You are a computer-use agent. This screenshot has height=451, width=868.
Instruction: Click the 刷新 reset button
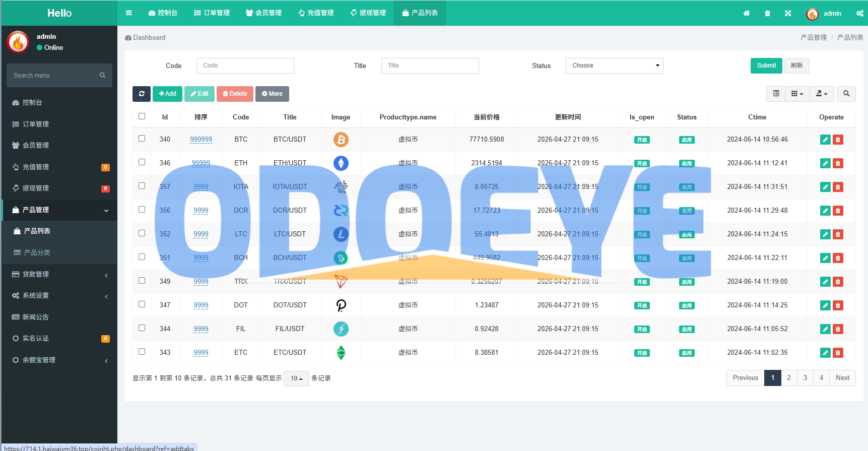pos(797,66)
